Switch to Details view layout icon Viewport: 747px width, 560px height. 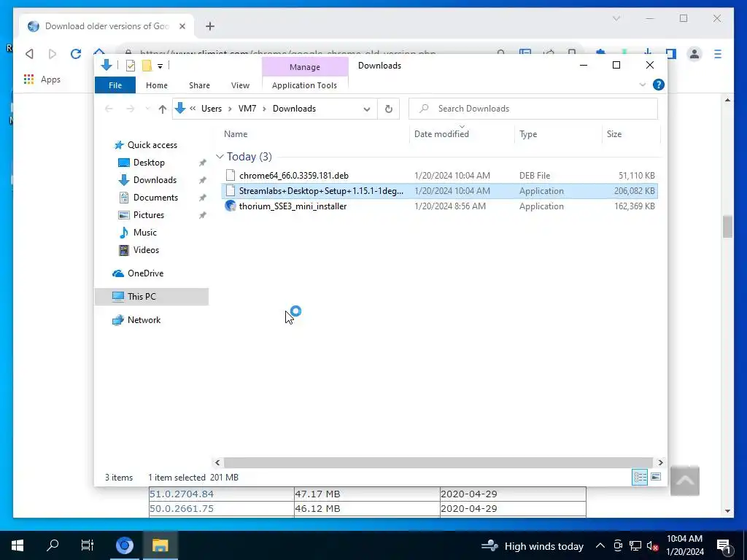click(x=640, y=477)
